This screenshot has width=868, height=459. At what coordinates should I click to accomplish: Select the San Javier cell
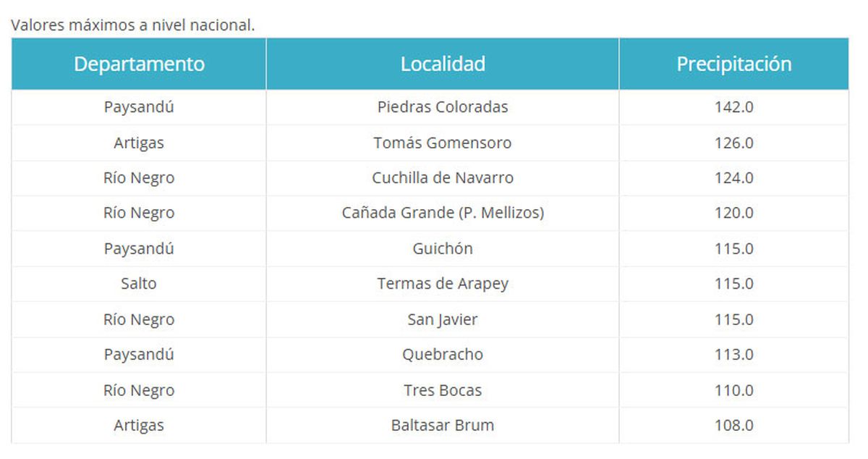pyautogui.click(x=443, y=319)
